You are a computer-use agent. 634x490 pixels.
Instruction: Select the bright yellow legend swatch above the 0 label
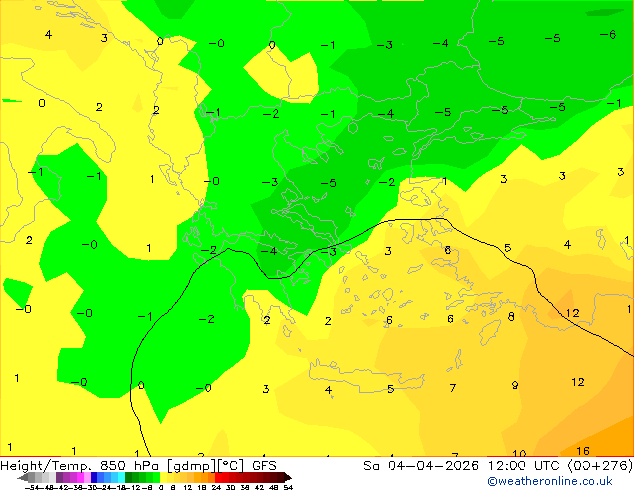point(163,477)
